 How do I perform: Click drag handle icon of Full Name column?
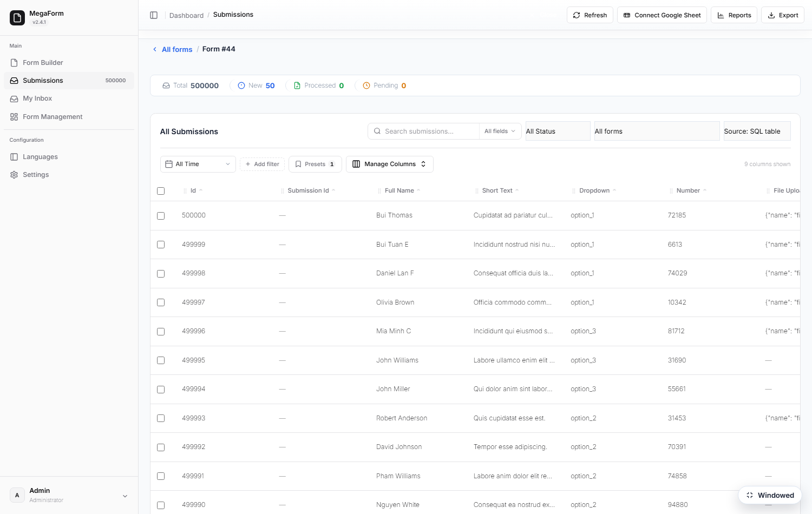[x=379, y=191]
